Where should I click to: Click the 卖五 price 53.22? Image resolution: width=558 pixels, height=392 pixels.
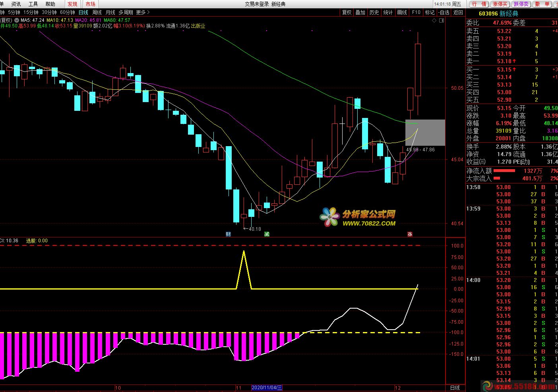[504, 31]
